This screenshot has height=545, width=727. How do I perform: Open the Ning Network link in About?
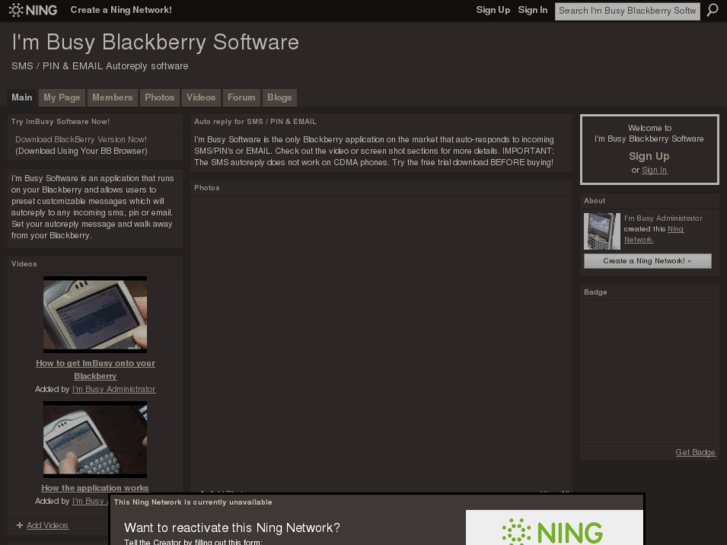click(x=654, y=234)
